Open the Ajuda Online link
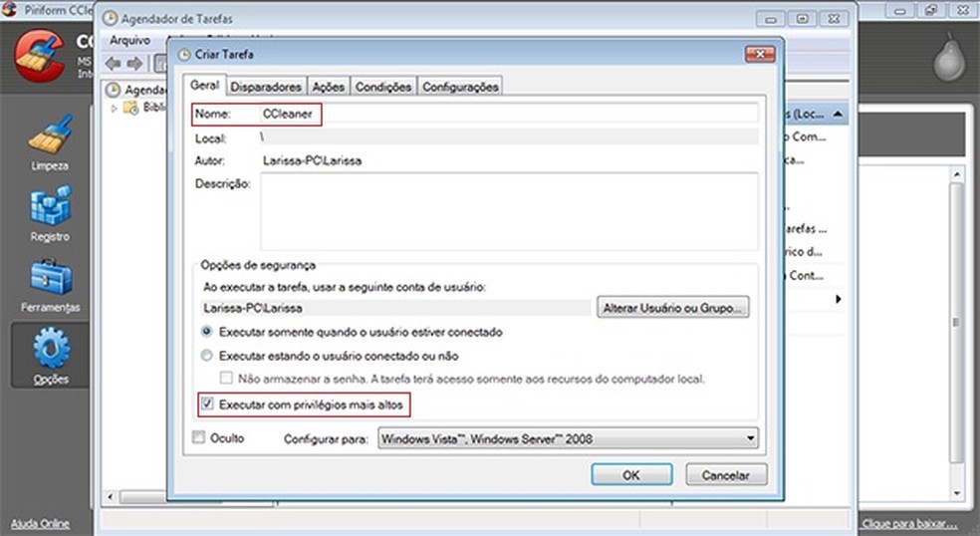980x536 pixels. pos(41,523)
